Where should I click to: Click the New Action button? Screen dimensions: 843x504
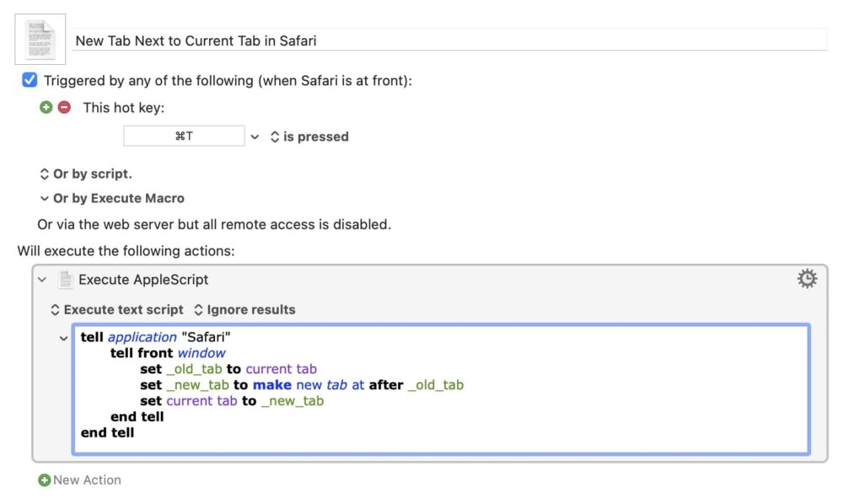79,480
